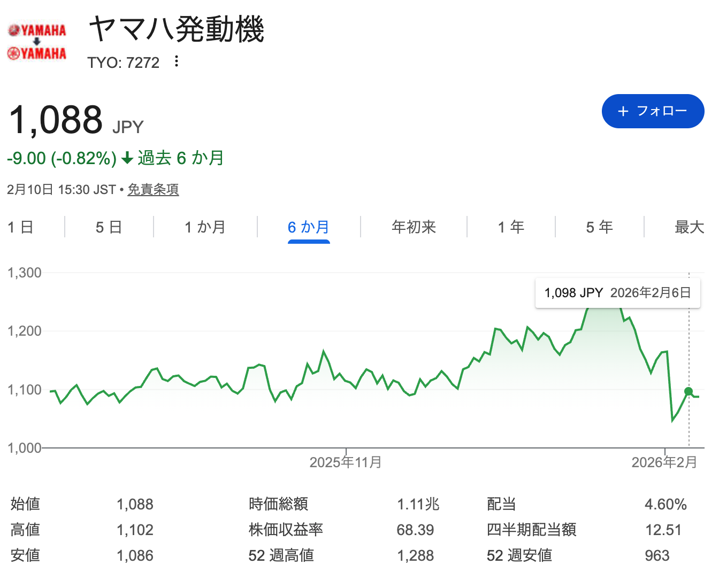Select the 最大 time range
Viewport: 719px width, 588px height.
(689, 227)
